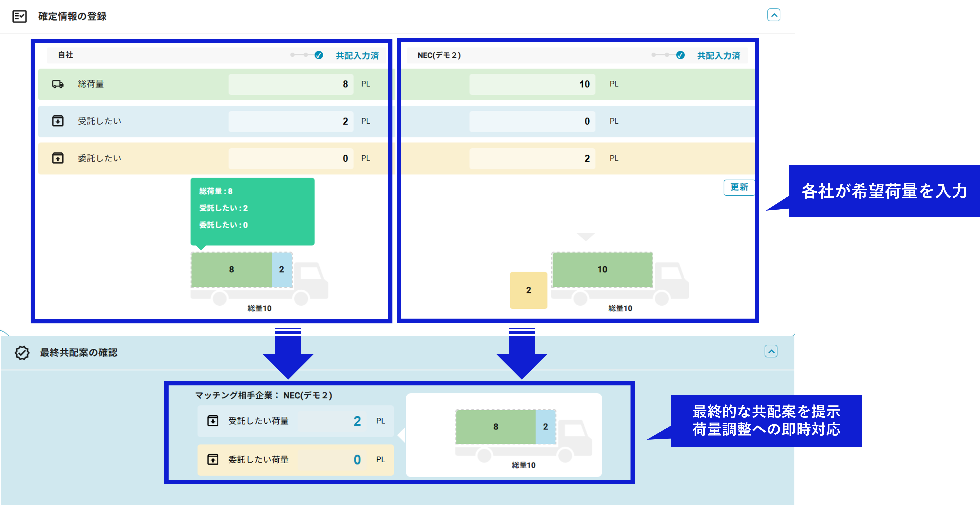The height and width of the screenshot is (505, 980).
Task: Click the 確定情報の登録 checklist header icon
Action: pos(19,16)
